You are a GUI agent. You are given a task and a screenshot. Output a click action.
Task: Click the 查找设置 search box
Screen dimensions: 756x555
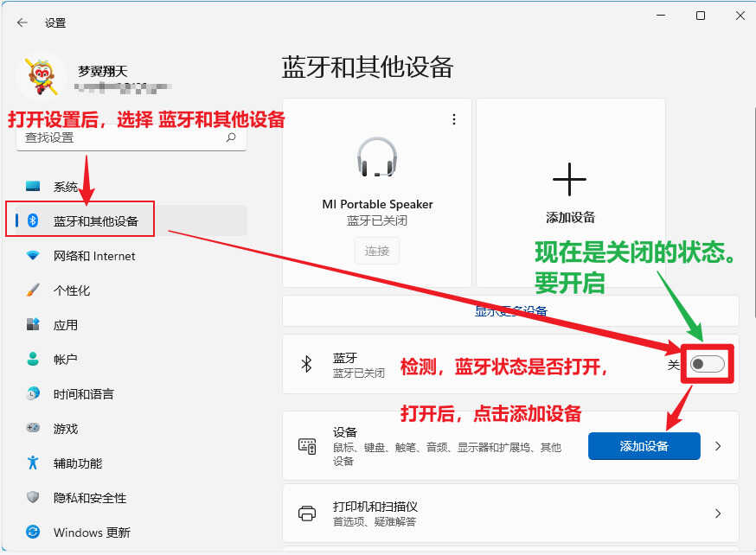click(131, 138)
